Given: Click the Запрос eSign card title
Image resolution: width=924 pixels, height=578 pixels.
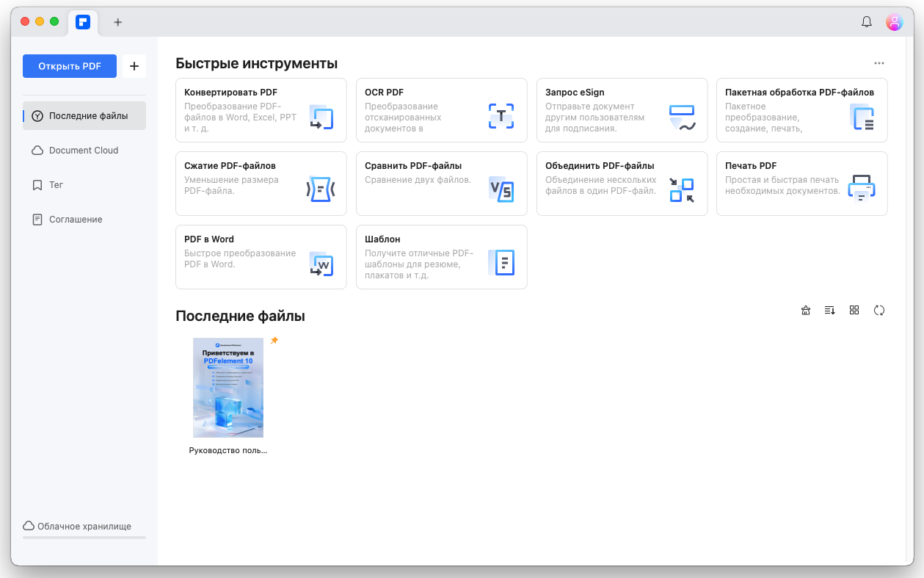Looking at the screenshot, I should pyautogui.click(x=575, y=93).
